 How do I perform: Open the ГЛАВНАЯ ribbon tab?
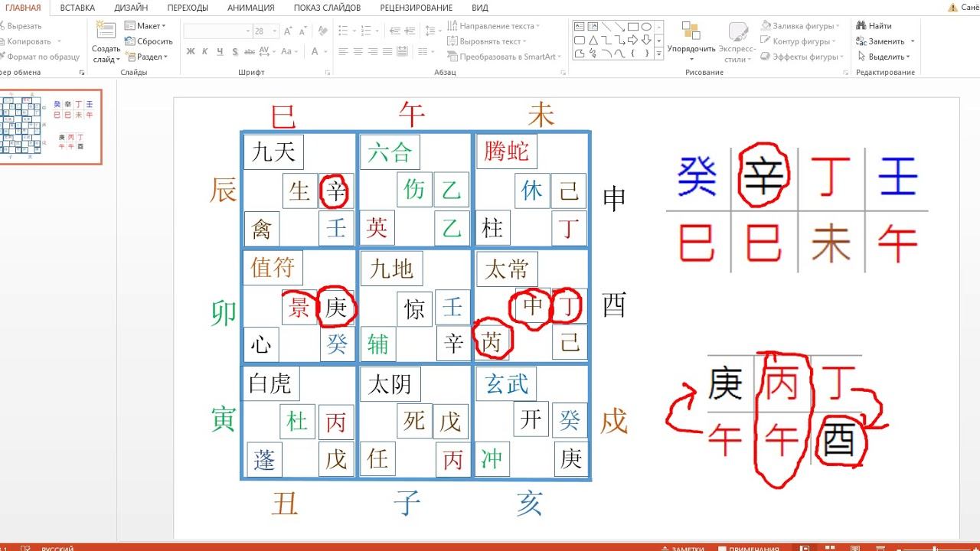(23, 8)
